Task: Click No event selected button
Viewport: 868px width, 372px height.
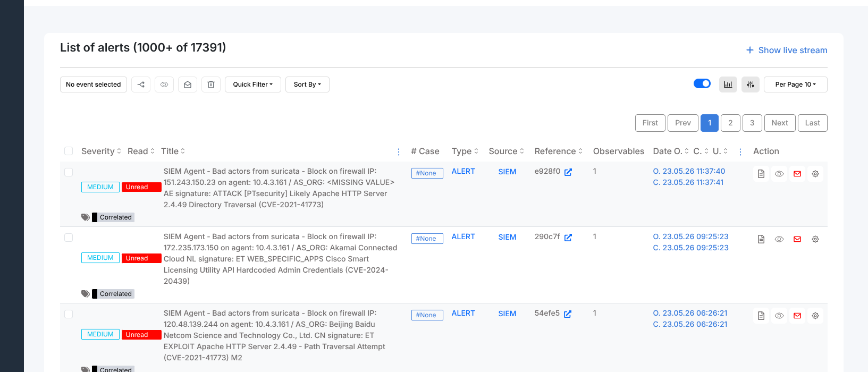Action: [94, 84]
